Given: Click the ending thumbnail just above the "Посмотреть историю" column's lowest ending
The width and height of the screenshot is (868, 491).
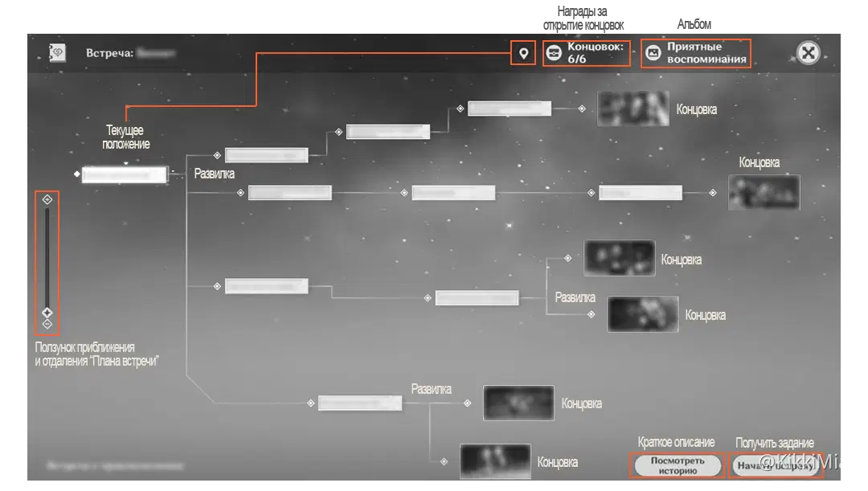Looking at the screenshot, I should (518, 403).
